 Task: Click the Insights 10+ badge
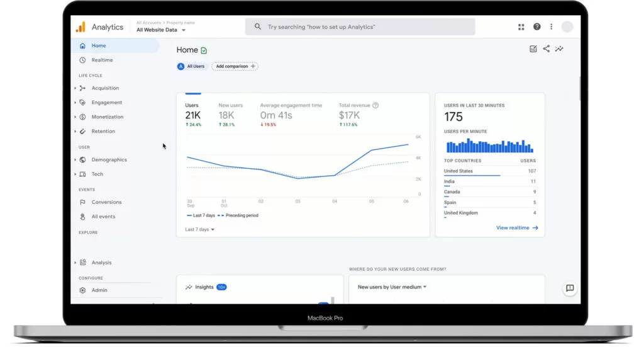point(221,287)
